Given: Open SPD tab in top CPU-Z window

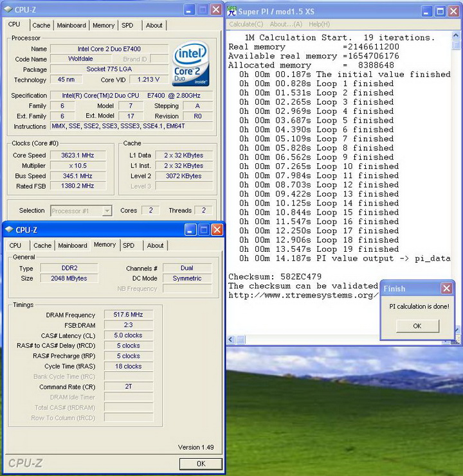Looking at the screenshot, I should pyautogui.click(x=127, y=26).
